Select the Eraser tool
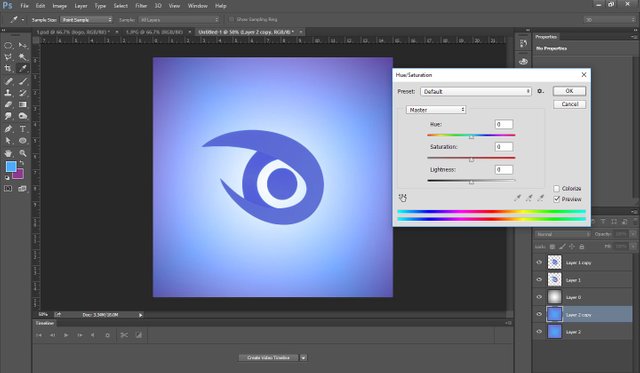This screenshot has width=640, height=373. 8,104
